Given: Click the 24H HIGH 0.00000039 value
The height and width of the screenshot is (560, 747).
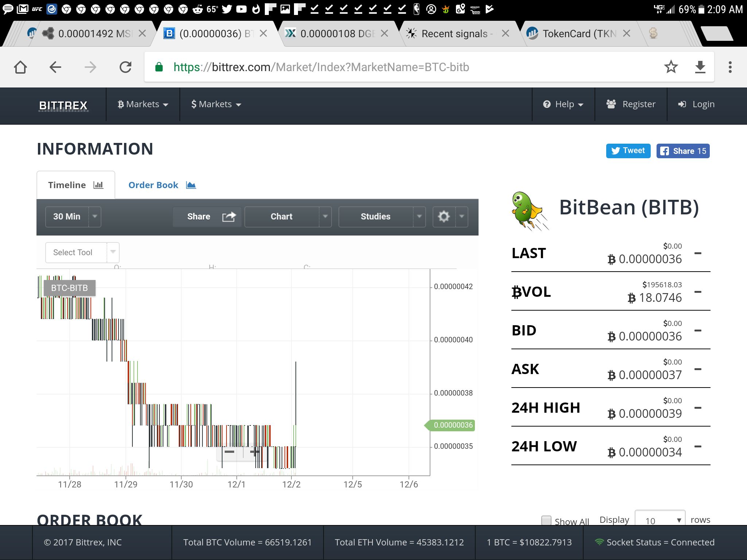Looking at the screenshot, I should pyautogui.click(x=645, y=414).
